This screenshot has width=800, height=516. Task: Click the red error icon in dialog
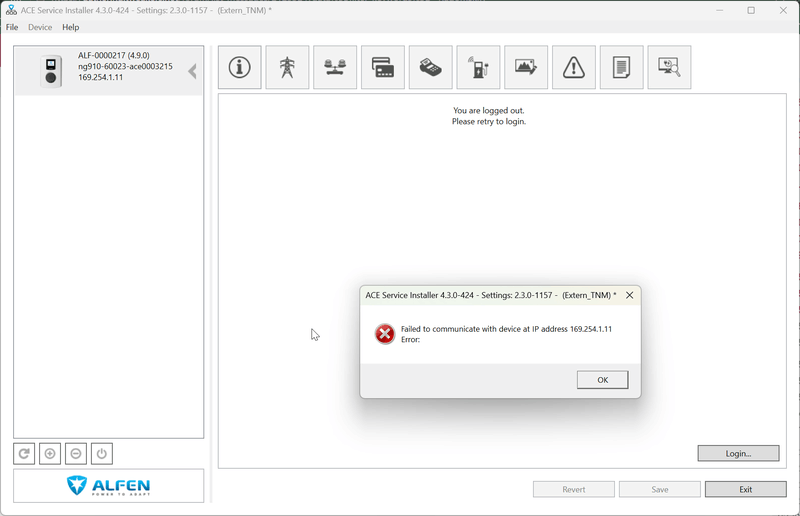385,334
